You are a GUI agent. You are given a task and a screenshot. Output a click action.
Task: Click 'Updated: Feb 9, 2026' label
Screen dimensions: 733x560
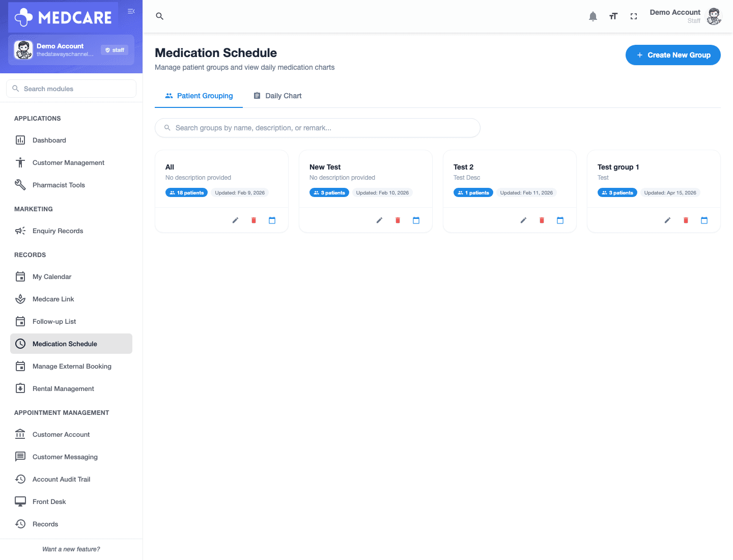(x=240, y=192)
